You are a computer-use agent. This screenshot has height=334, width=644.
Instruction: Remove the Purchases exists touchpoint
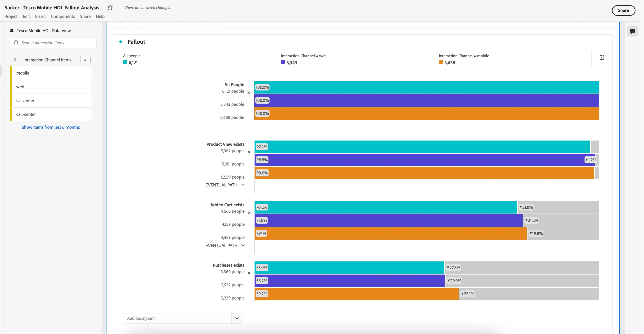click(249, 273)
